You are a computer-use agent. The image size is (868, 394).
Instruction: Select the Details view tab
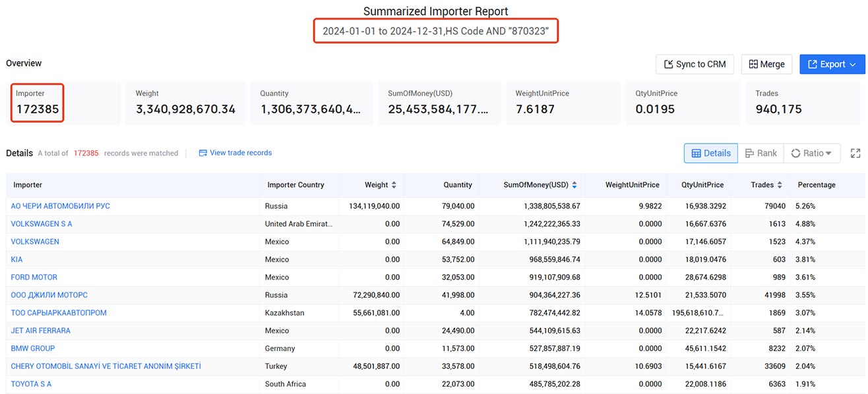click(711, 153)
